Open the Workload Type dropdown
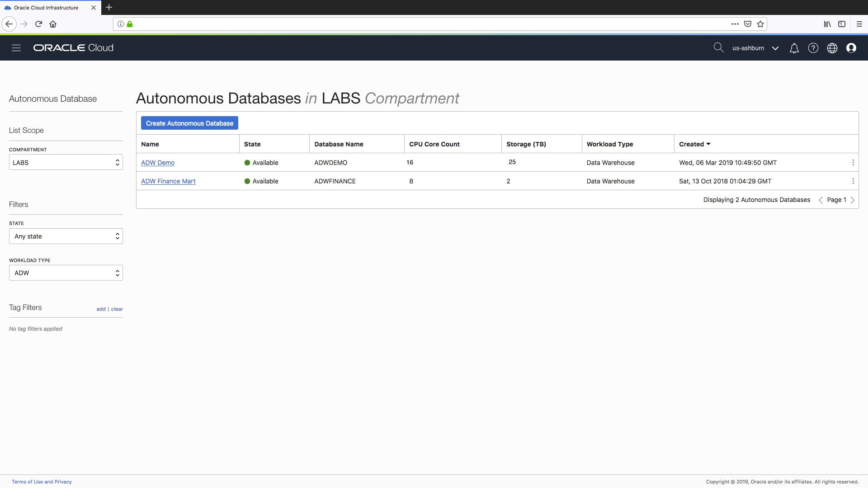 point(66,272)
